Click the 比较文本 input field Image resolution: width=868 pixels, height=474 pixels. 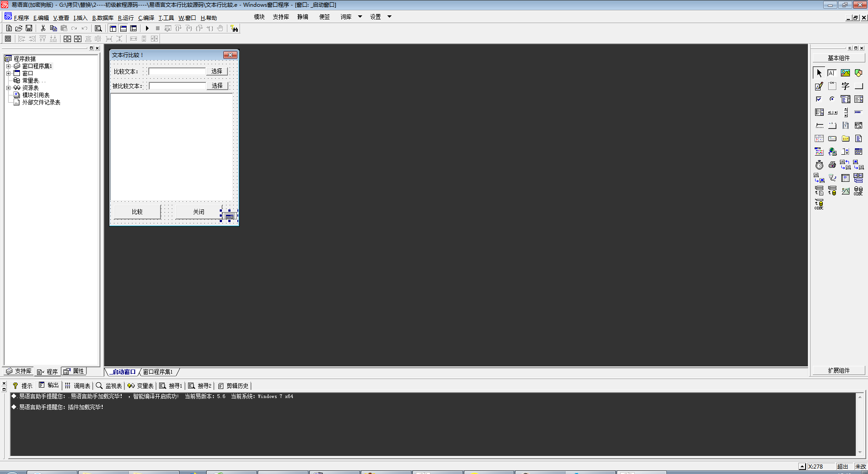pos(177,71)
